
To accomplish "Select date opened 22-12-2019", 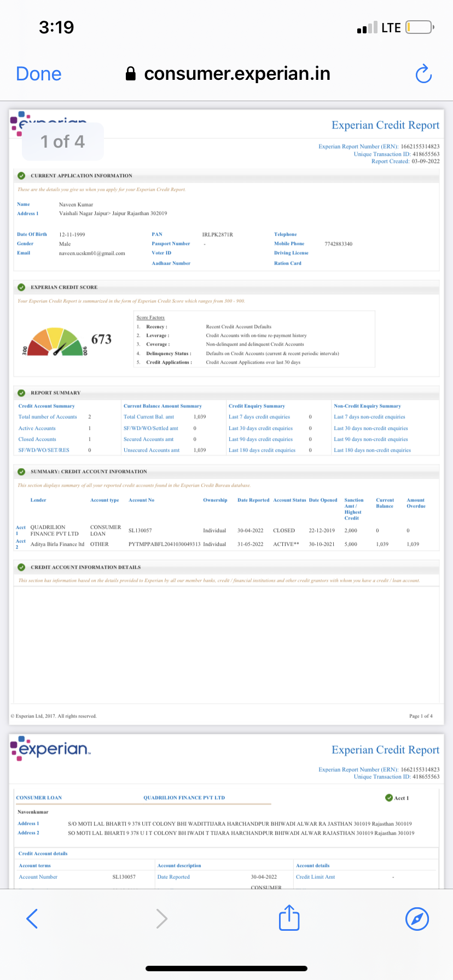I will pos(322,530).
